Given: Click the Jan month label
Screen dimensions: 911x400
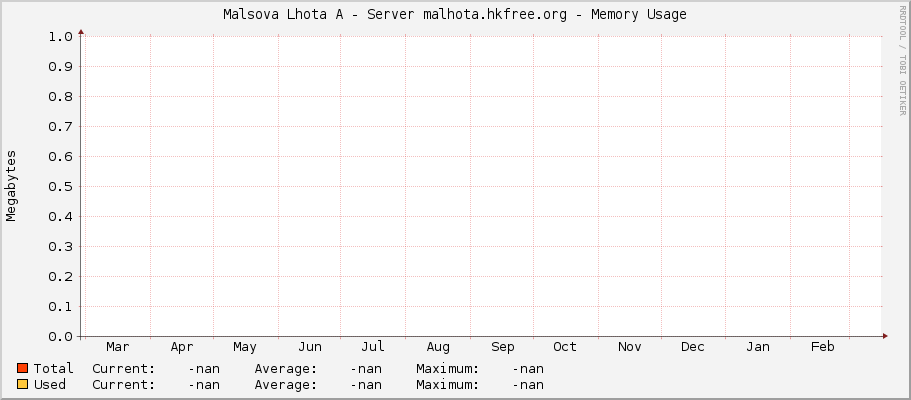Looking at the screenshot, I should pos(758,347).
